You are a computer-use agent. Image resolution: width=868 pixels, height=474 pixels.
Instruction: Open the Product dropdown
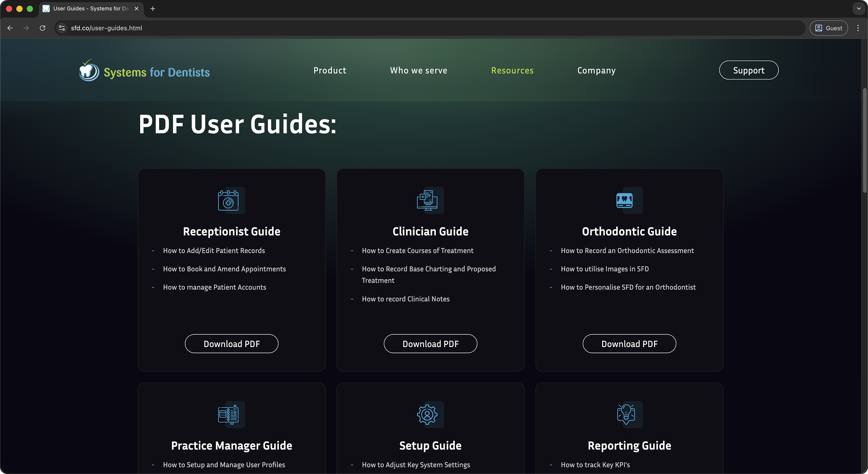click(330, 70)
